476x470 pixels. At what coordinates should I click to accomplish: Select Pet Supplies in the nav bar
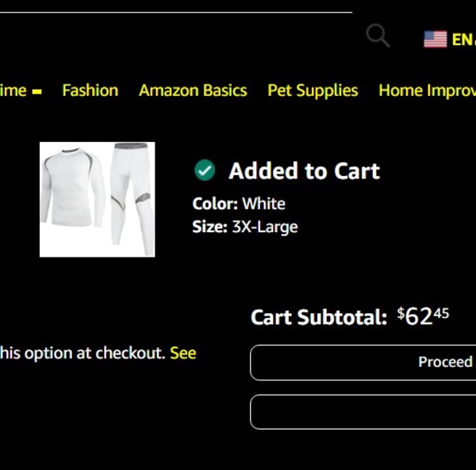click(313, 90)
